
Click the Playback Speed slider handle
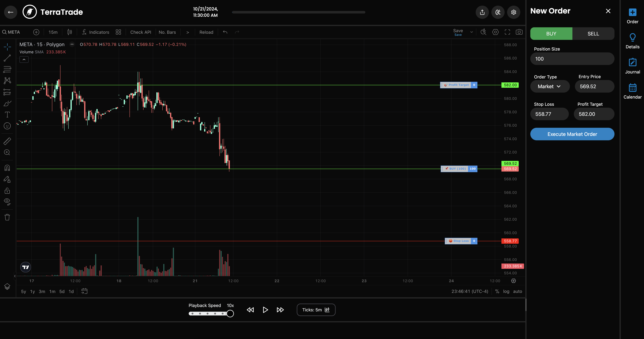point(230,314)
